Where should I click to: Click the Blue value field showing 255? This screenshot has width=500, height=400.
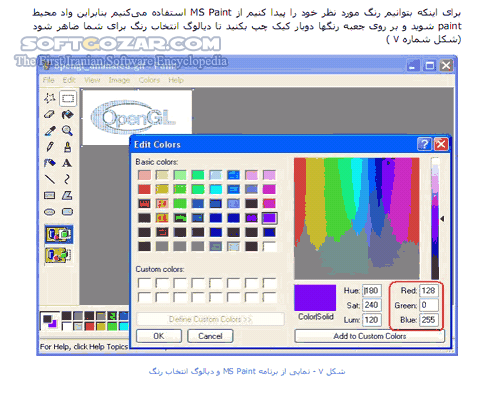(429, 320)
